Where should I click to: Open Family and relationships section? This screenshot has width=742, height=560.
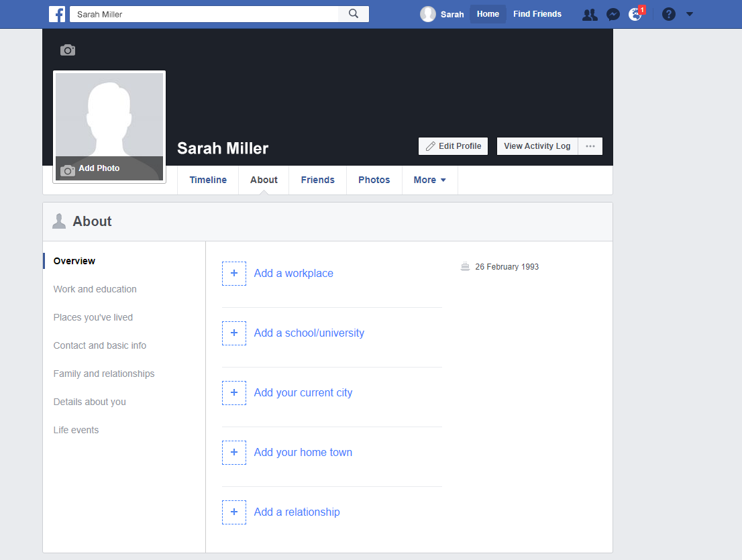(x=104, y=374)
